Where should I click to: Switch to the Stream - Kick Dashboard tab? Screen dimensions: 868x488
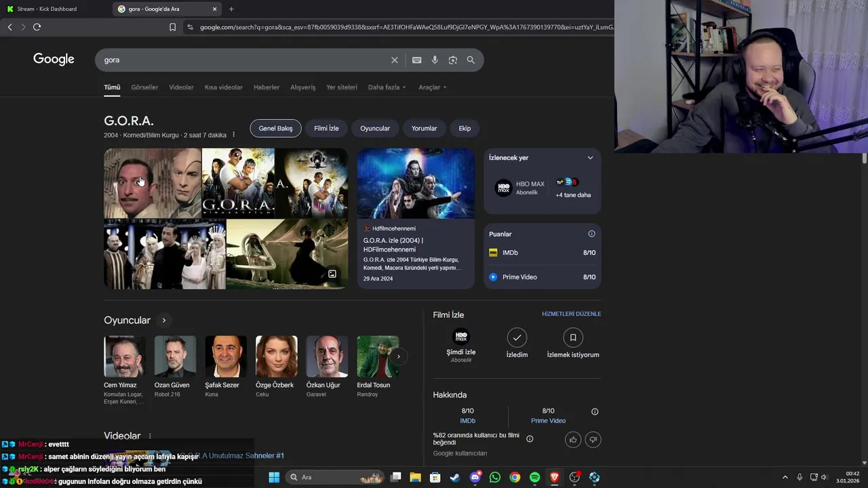pyautogui.click(x=54, y=9)
